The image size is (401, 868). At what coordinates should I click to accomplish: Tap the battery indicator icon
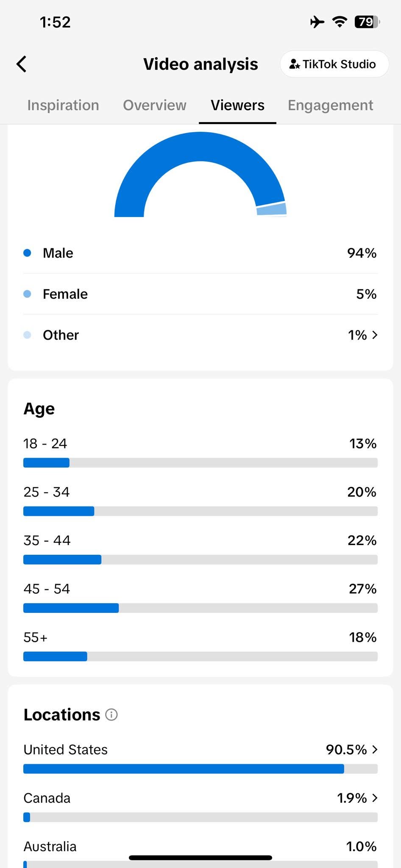[367, 22]
